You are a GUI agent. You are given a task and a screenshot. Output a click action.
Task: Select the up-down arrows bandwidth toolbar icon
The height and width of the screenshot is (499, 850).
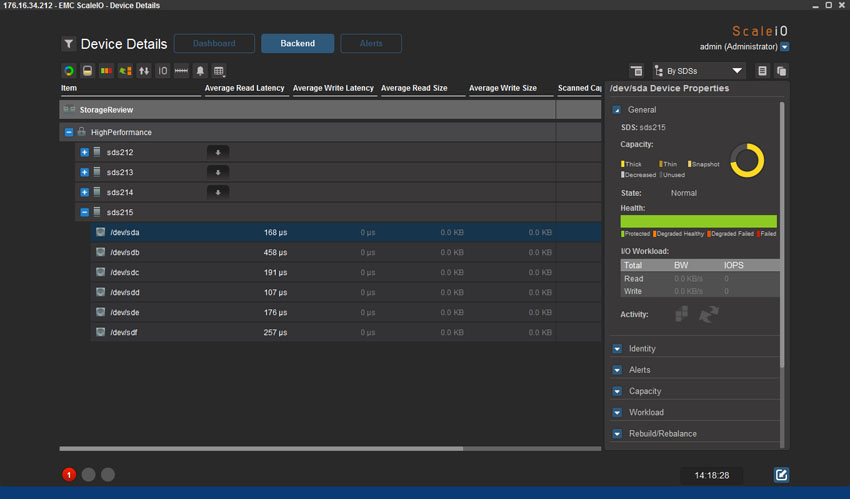tap(144, 71)
